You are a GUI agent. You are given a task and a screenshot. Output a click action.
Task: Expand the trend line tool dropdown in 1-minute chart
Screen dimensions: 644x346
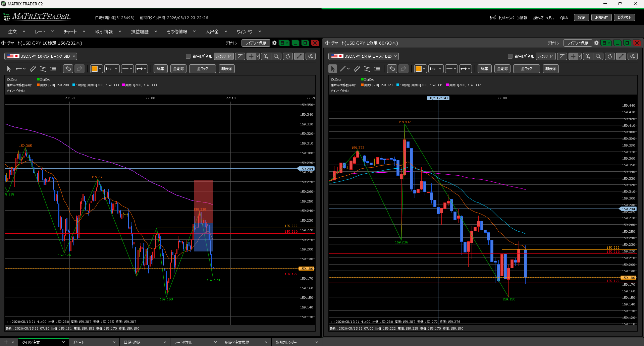[x=348, y=69]
